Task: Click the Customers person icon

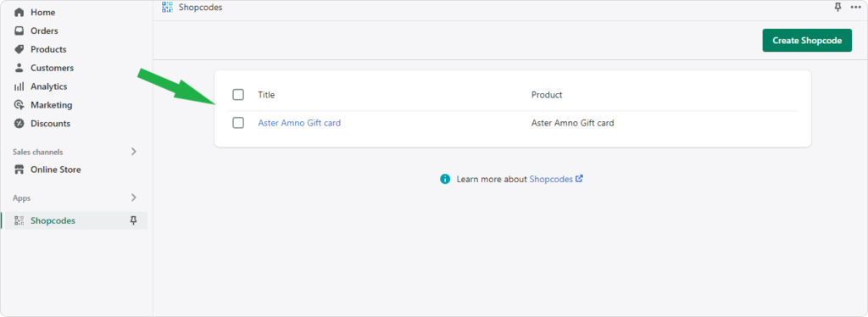Action: click(19, 68)
